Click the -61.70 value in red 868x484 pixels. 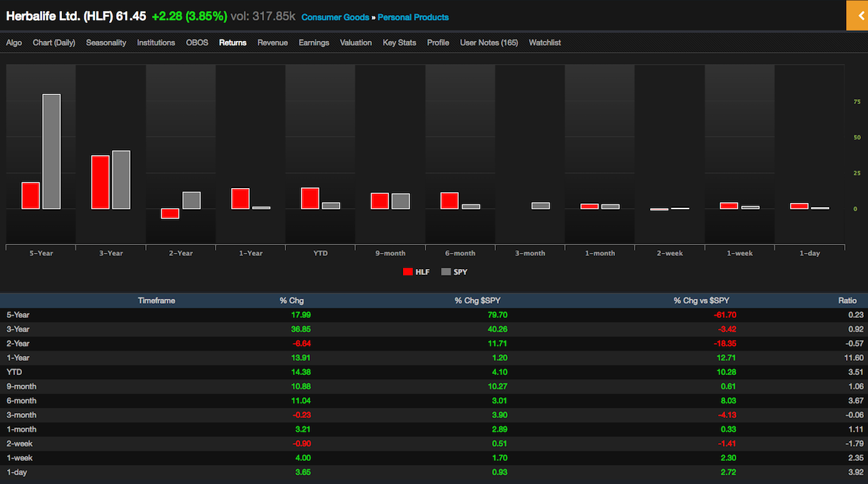point(724,315)
